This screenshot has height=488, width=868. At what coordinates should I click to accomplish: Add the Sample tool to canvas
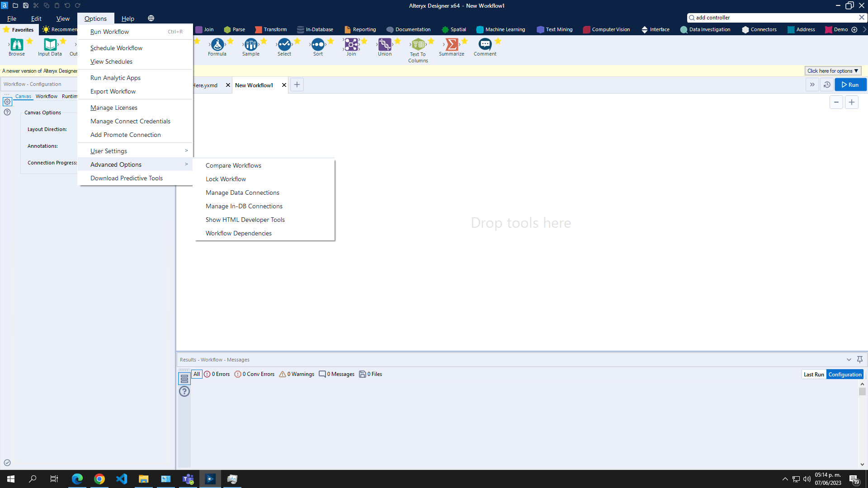(251, 45)
